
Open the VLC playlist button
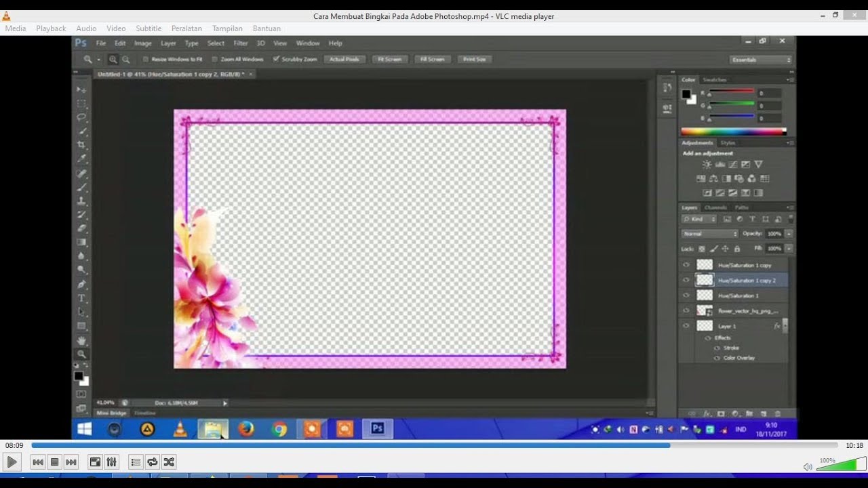[136, 462]
